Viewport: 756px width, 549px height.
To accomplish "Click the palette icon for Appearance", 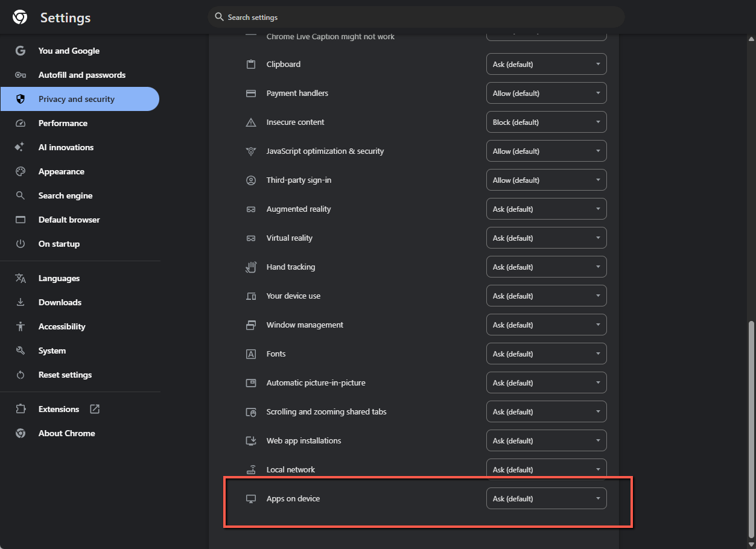I will (21, 171).
